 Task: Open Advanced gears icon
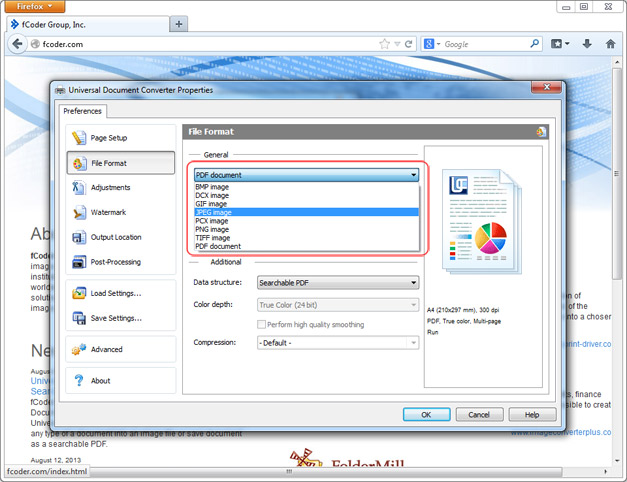(79, 349)
